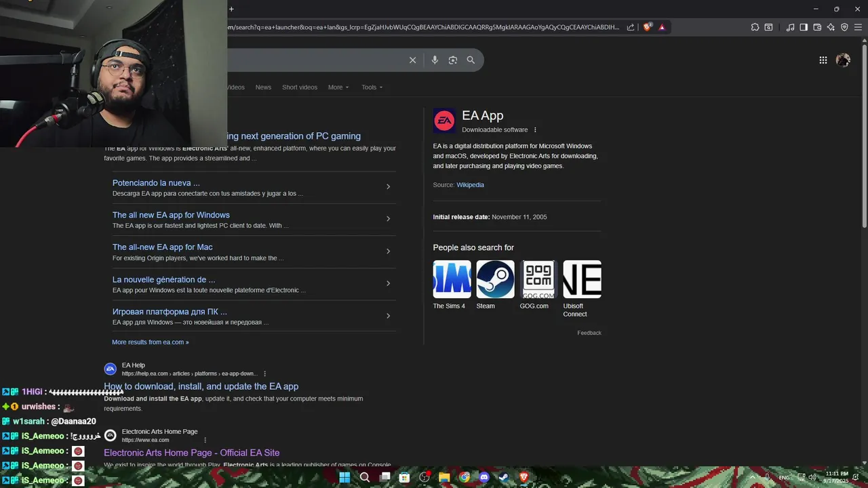Open the volume speaker icon in tray
The width and height of the screenshot is (868, 488).
click(x=812, y=477)
